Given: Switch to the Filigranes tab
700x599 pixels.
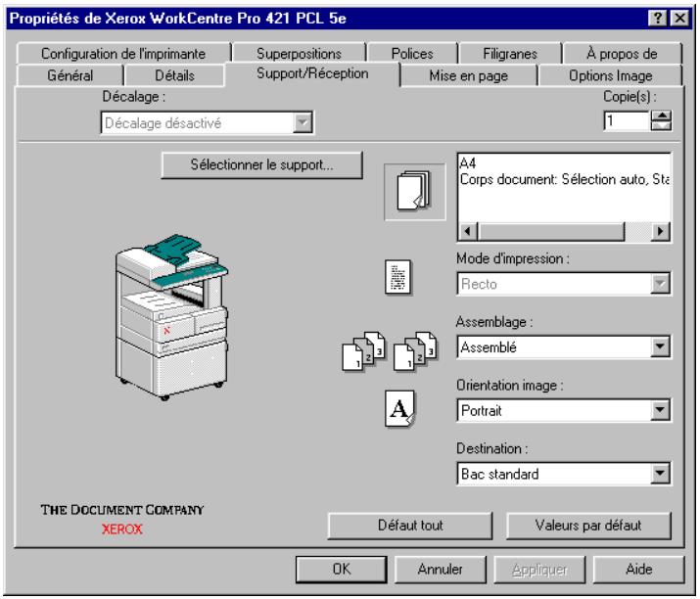Looking at the screenshot, I should point(510,54).
